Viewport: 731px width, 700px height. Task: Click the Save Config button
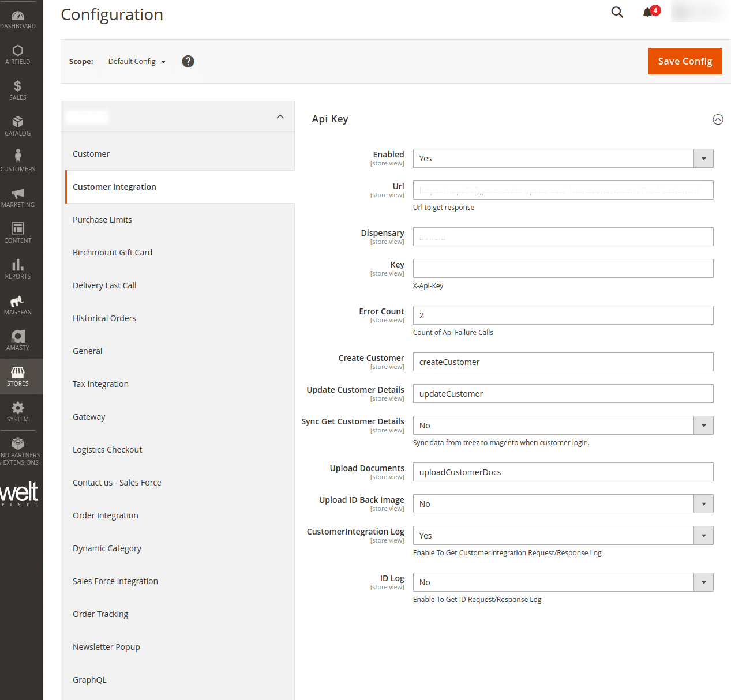pos(685,61)
